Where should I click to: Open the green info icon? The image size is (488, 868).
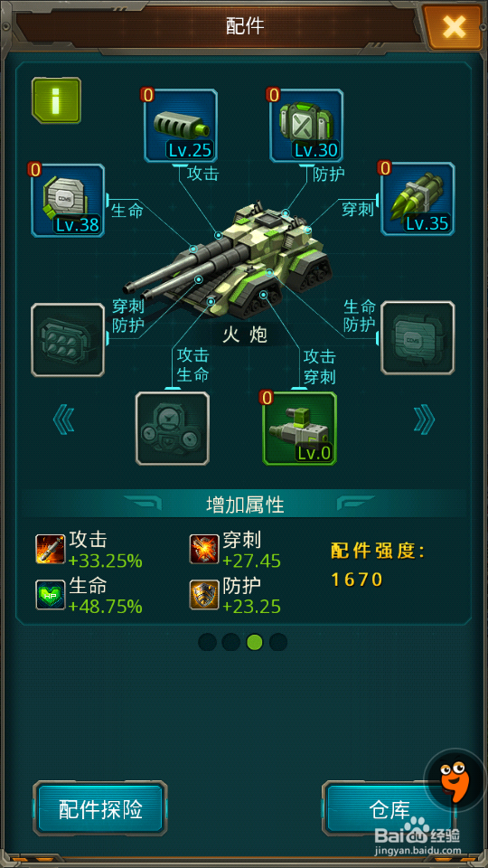(56, 100)
